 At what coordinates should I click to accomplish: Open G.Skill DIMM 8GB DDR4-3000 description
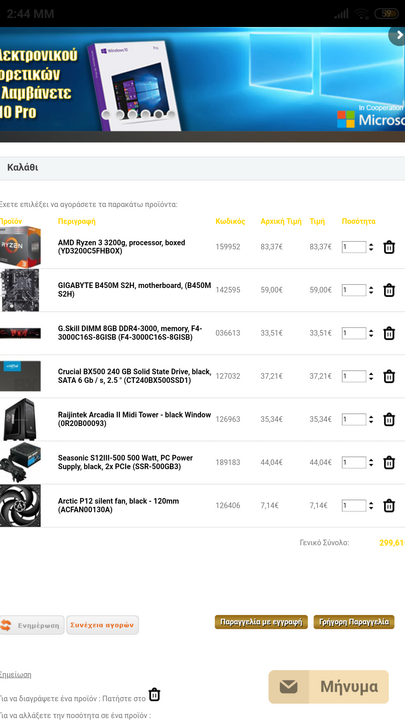tap(130, 333)
